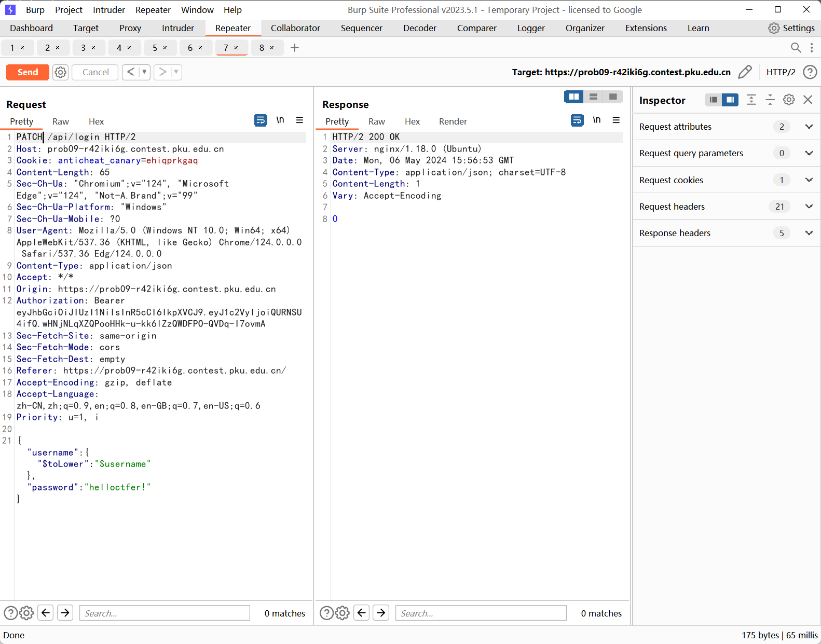
Task: Jump to previous Request search match
Action: [x=46, y=613]
